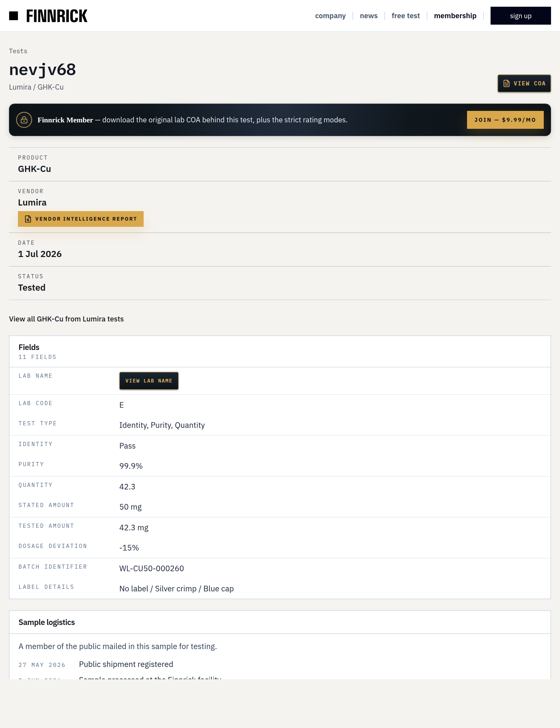Click the purity value 99.9%

(131, 466)
